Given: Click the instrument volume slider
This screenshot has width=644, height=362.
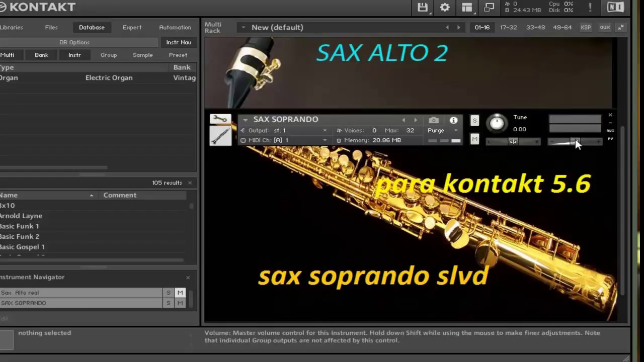Looking at the screenshot, I should [x=575, y=142].
